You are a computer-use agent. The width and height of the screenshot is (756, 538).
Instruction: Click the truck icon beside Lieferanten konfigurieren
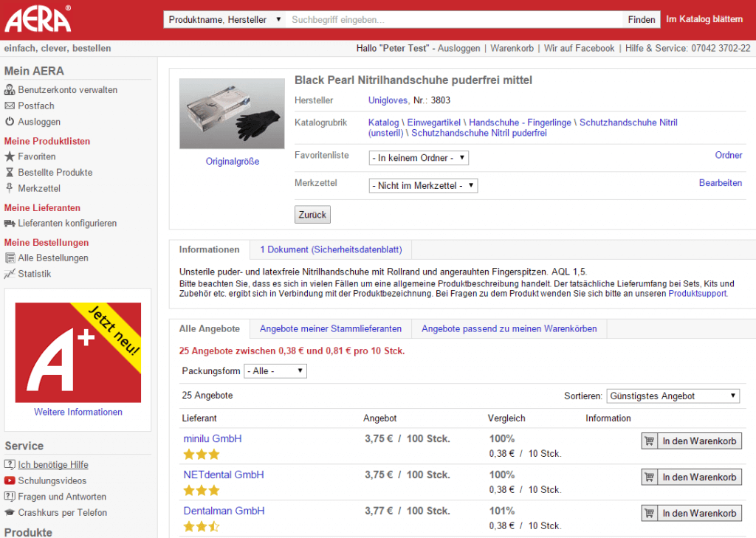point(10,224)
